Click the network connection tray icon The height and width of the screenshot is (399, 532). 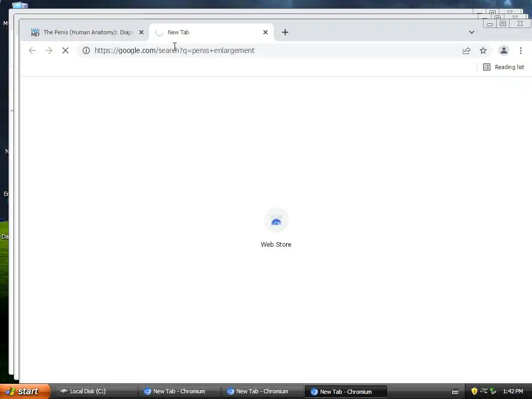484,391
